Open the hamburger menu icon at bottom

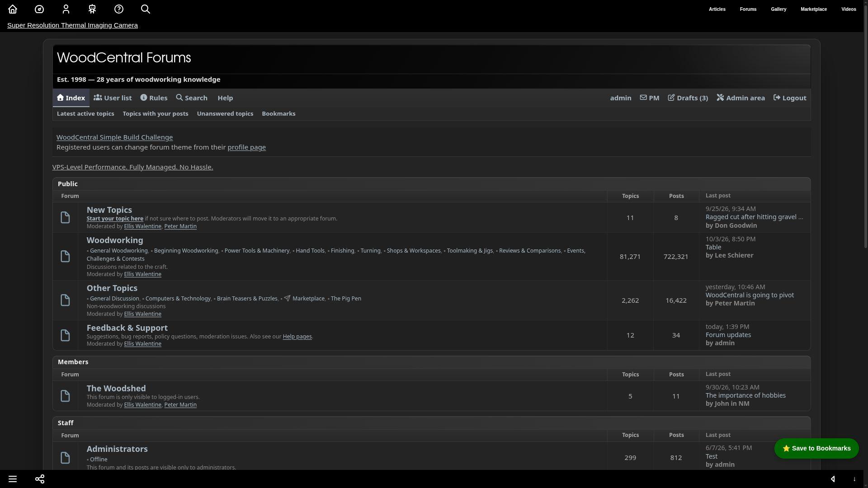click(x=13, y=479)
